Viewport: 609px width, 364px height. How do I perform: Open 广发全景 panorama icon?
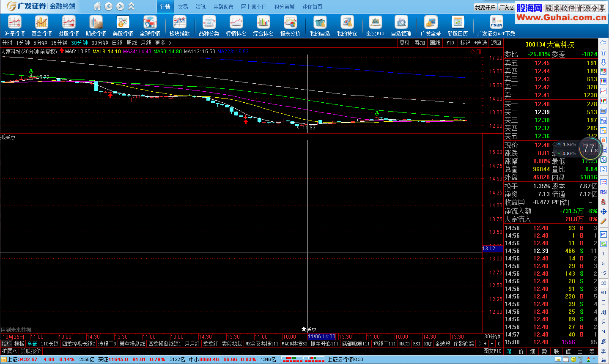click(431, 26)
